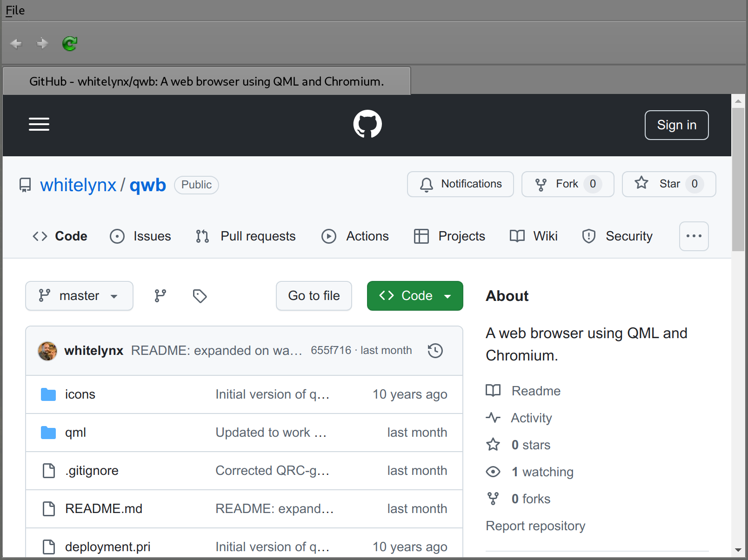The width and height of the screenshot is (748, 560).
Task: Click the whitelynx avatar image
Action: tap(47, 351)
